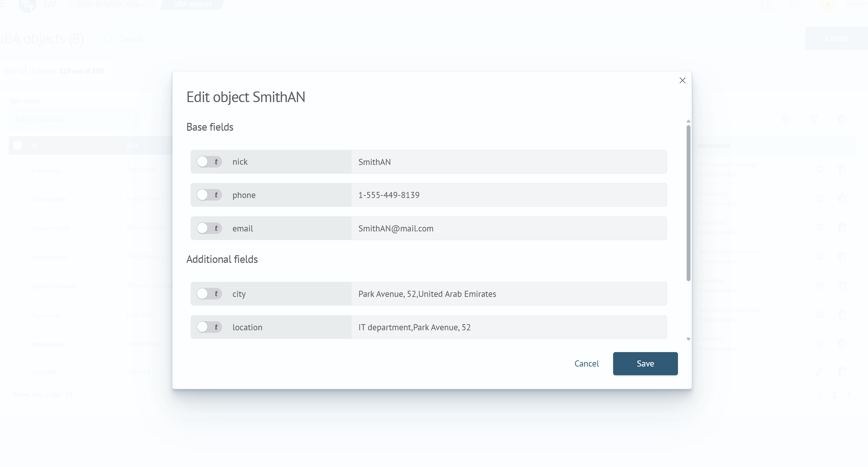Click the nick value input field
Viewport: 868px width, 467px height.
(x=508, y=162)
